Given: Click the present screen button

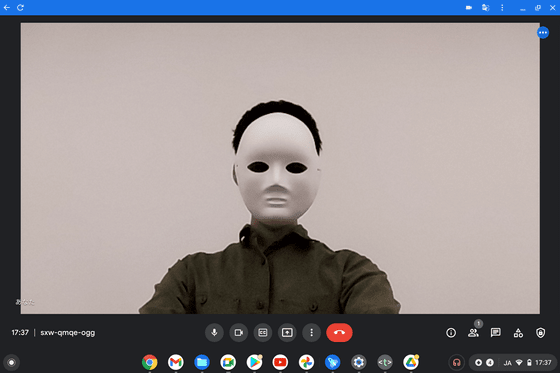Looking at the screenshot, I should click(x=287, y=333).
